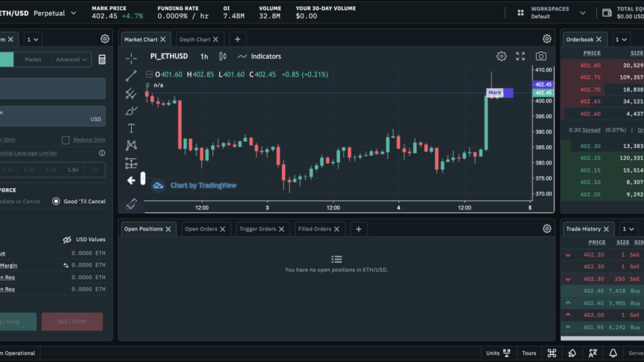The image size is (644, 362).
Task: Select the ruler measure tool
Action: [131, 204]
